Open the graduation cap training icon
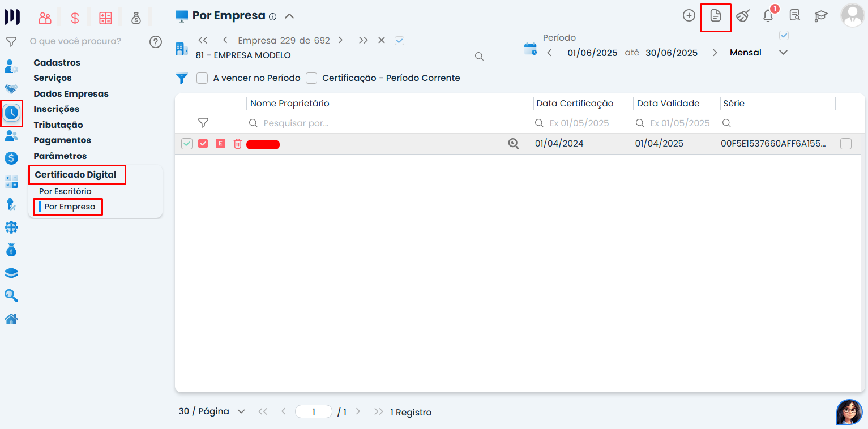Viewport: 868px width, 429px height. click(x=821, y=16)
